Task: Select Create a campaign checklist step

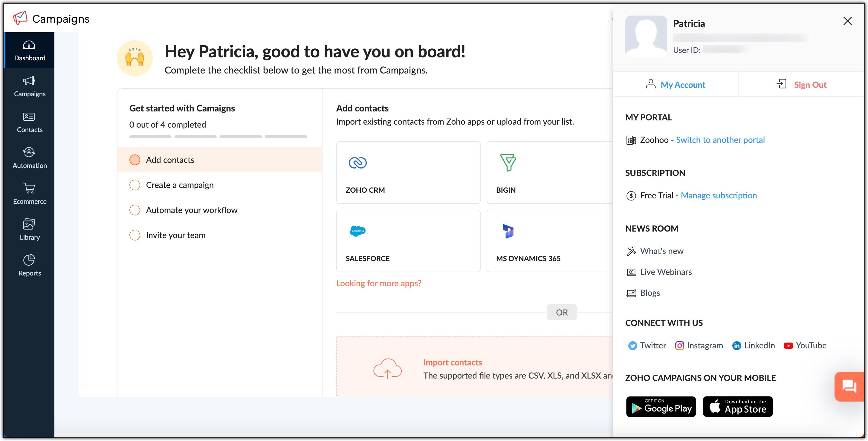Action: click(x=179, y=185)
